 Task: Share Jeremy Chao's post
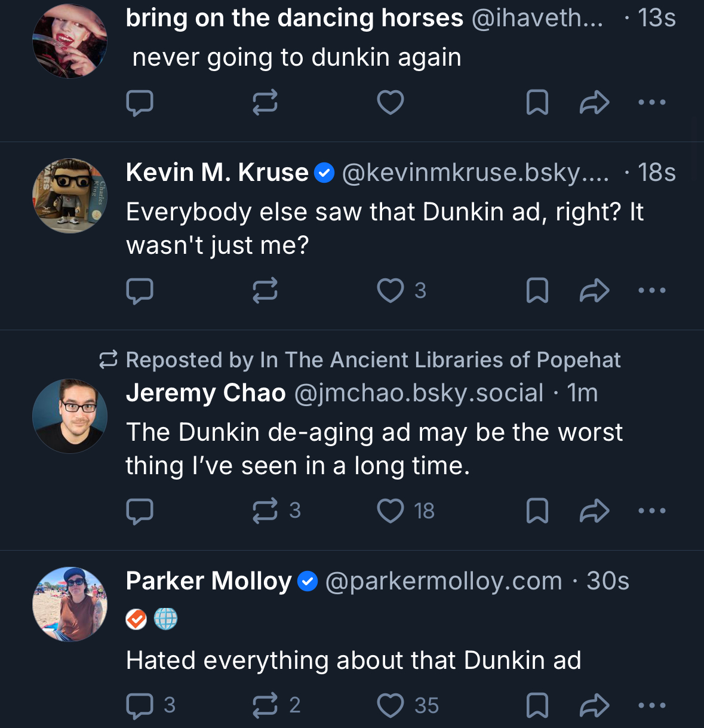tap(594, 511)
